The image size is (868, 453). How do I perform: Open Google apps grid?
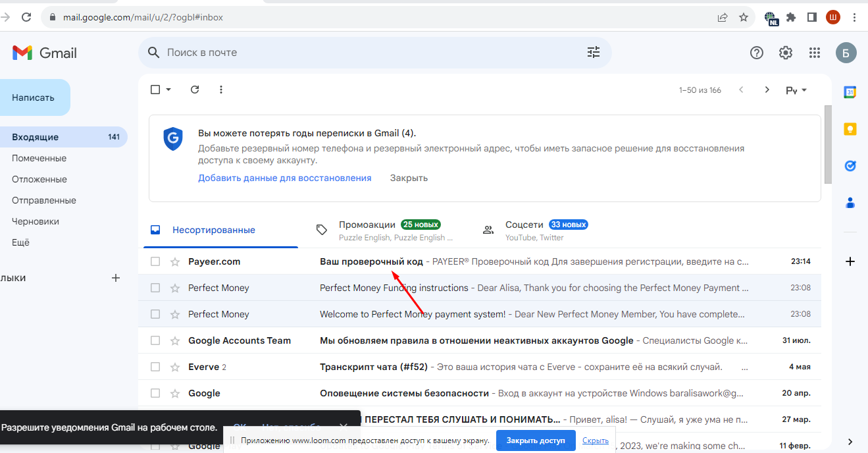pyautogui.click(x=815, y=53)
